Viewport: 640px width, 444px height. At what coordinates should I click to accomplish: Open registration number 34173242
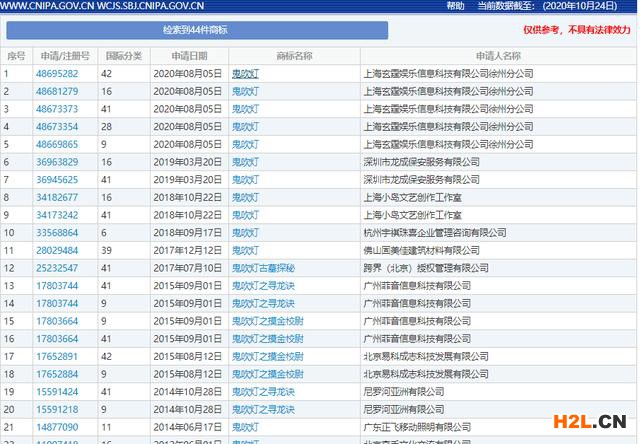click(57, 215)
